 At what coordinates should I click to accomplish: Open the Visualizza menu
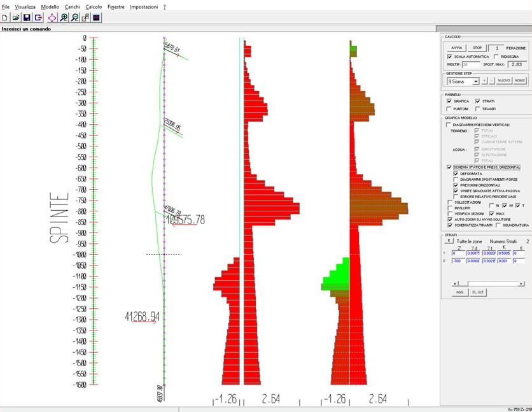(x=25, y=6)
